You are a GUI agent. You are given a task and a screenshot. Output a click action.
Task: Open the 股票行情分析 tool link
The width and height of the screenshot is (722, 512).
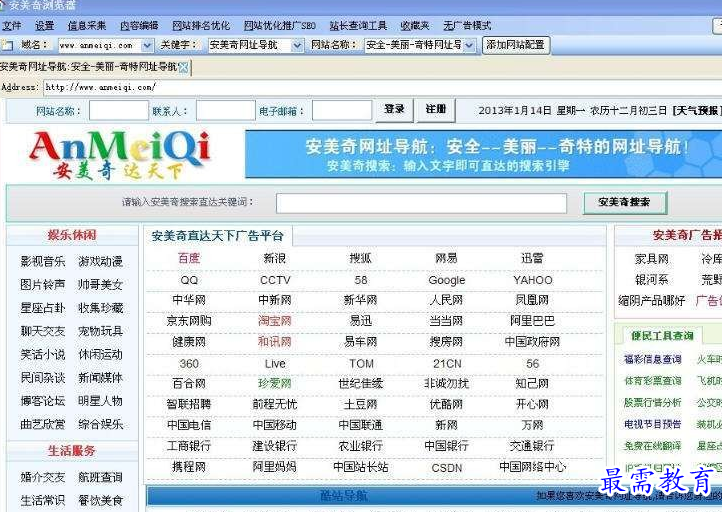[x=652, y=402]
